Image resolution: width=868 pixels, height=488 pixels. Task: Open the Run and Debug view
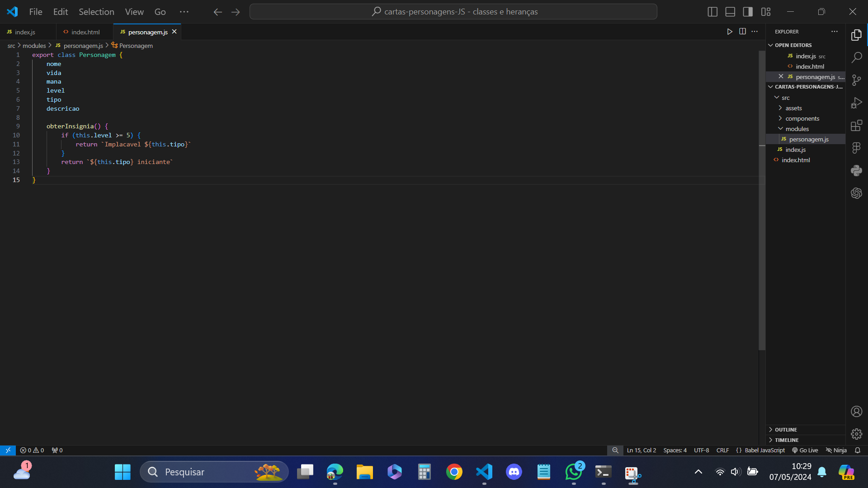click(856, 103)
